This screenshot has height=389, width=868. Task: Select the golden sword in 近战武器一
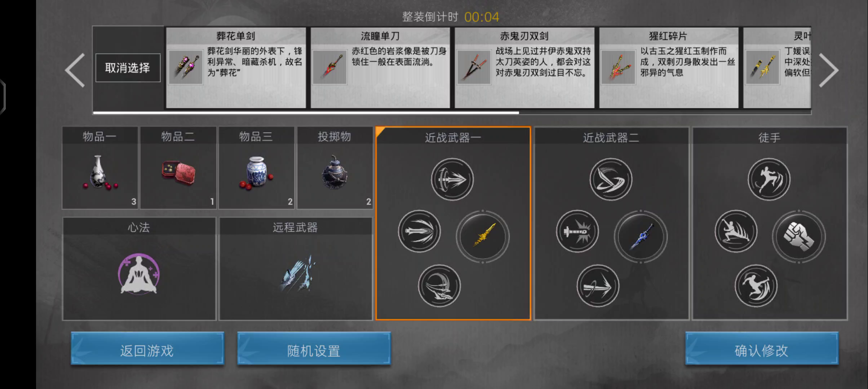pos(483,237)
